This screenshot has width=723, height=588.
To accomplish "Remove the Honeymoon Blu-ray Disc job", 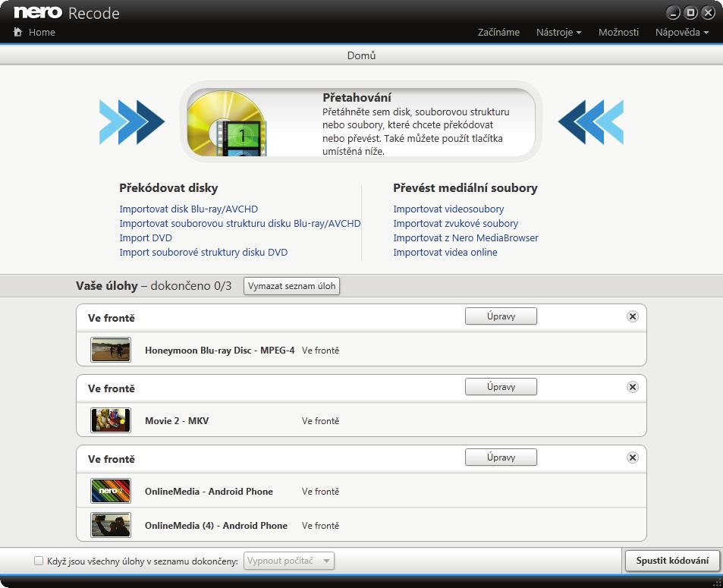I will click(633, 316).
